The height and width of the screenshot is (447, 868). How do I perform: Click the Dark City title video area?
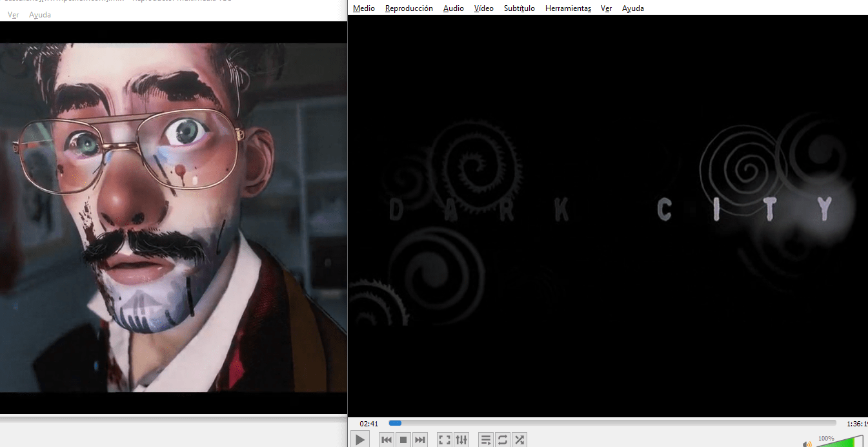[x=608, y=215]
